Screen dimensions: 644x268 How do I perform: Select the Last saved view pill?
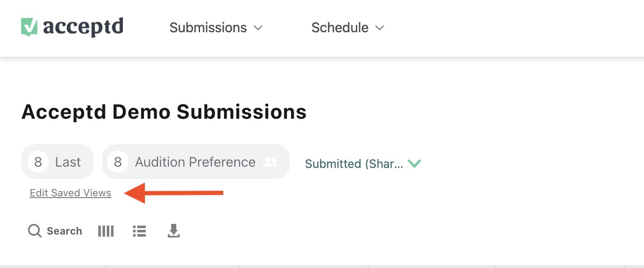click(68, 162)
